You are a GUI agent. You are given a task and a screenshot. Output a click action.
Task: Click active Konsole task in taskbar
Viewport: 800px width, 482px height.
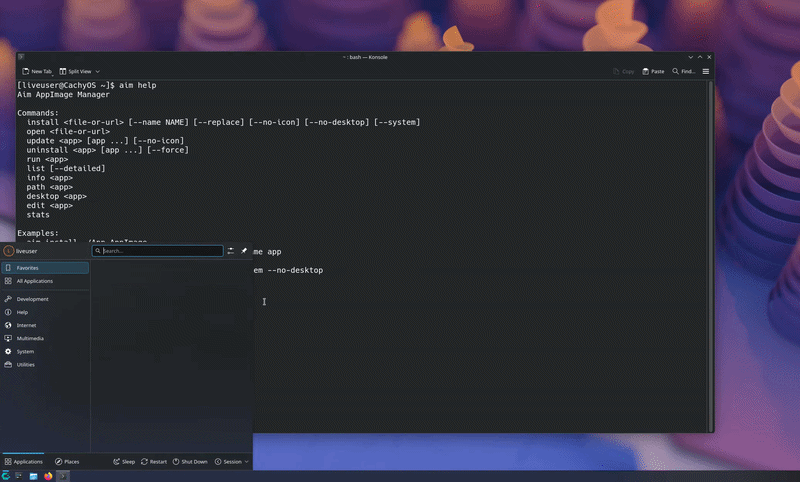(63, 476)
